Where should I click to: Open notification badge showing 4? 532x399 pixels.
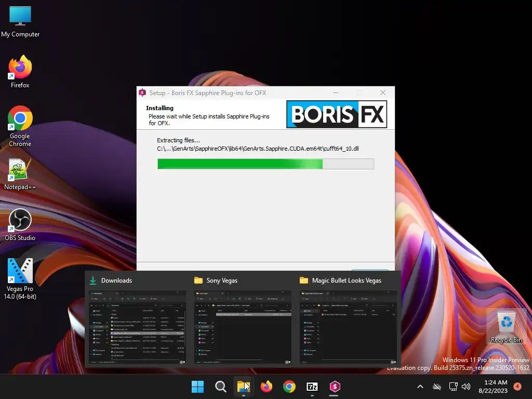517,386
